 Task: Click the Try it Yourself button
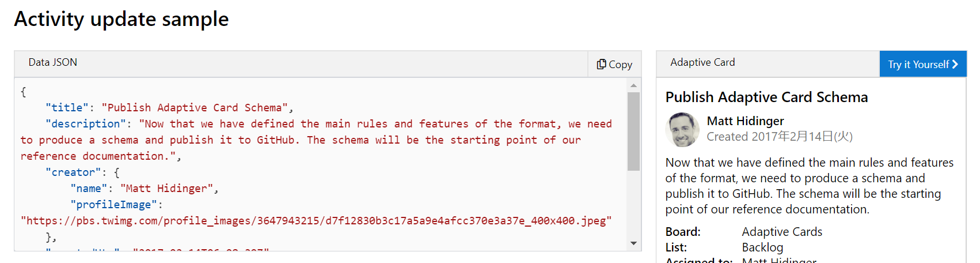(923, 64)
